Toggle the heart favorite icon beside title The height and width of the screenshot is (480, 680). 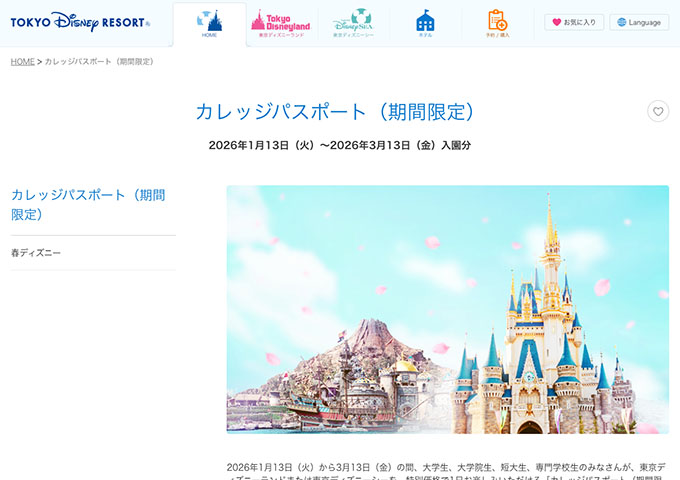tap(658, 111)
